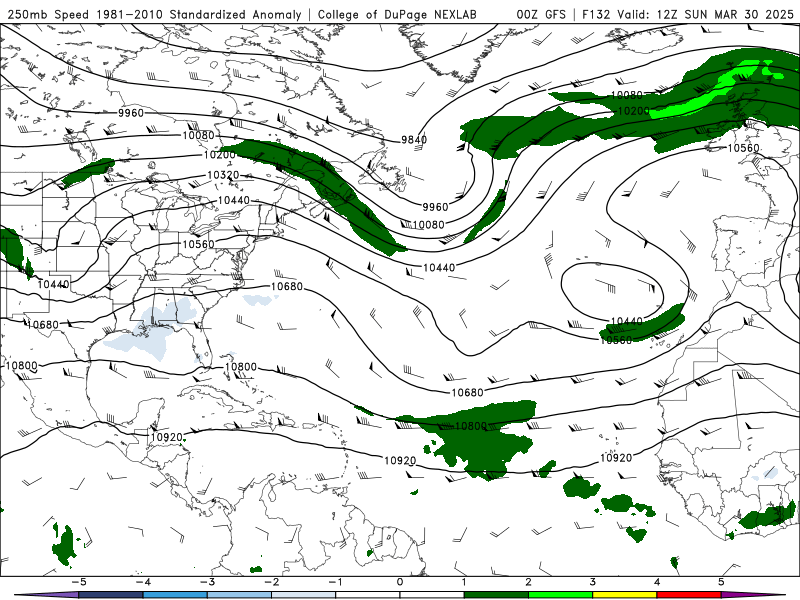
Task: Click the colorbar tick label '4'
Action: click(657, 582)
